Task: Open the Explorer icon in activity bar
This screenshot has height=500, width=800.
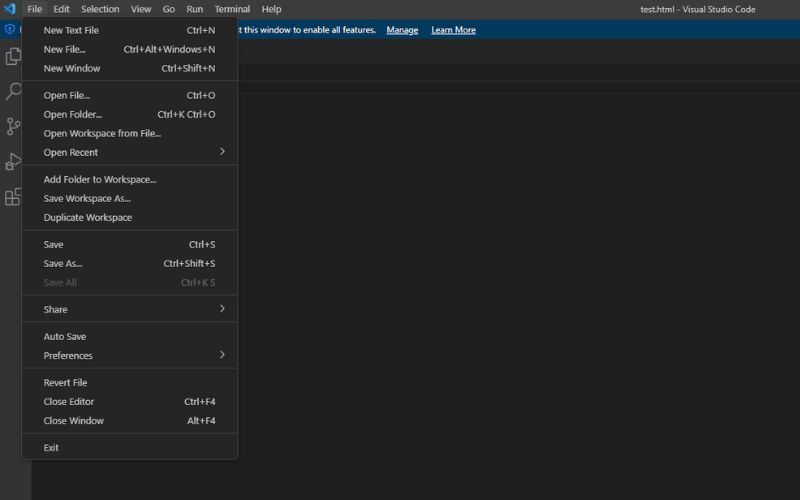Action: [x=13, y=56]
